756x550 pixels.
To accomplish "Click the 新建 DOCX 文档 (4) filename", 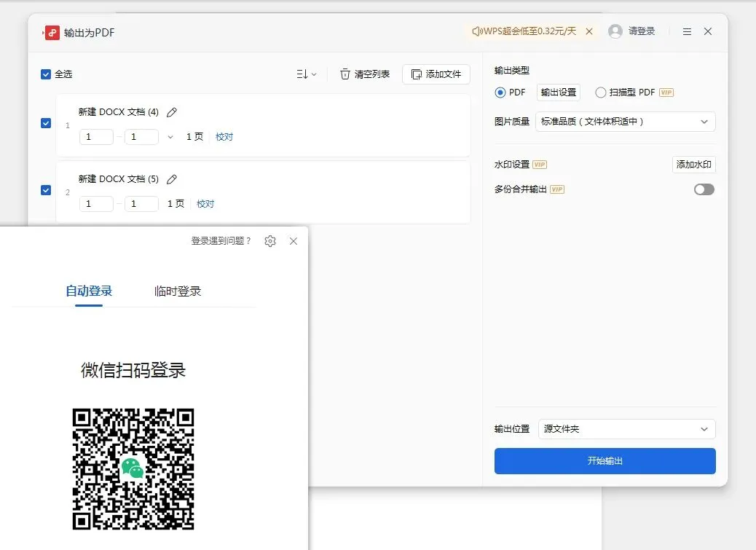I will point(119,112).
